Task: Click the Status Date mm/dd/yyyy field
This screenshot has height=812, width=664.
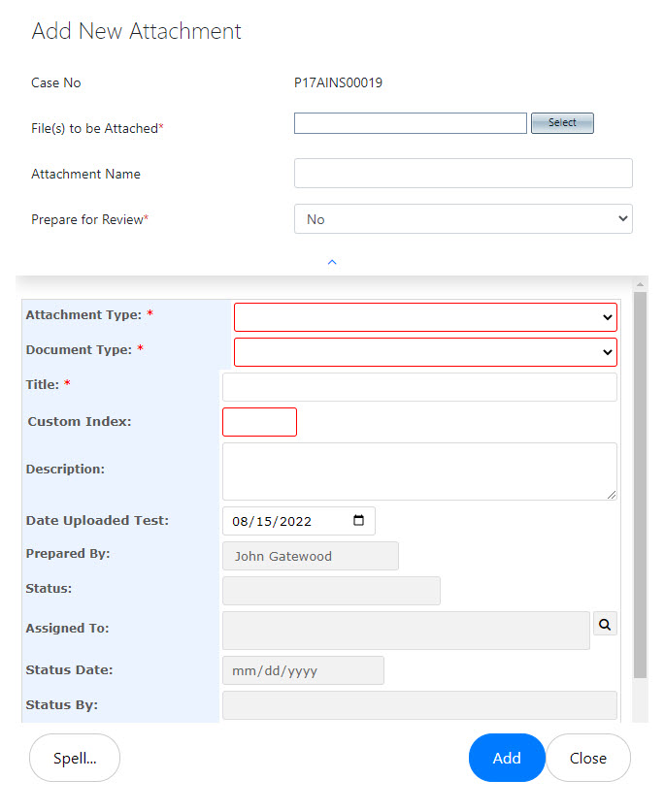Action: coord(303,670)
